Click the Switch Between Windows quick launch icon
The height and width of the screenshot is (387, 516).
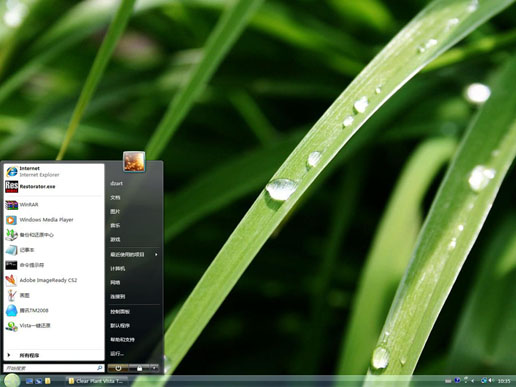point(38,381)
